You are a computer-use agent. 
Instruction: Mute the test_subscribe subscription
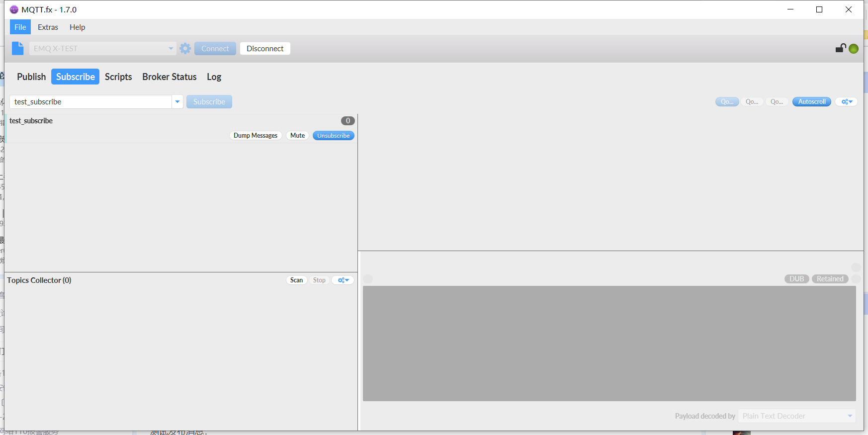(298, 136)
